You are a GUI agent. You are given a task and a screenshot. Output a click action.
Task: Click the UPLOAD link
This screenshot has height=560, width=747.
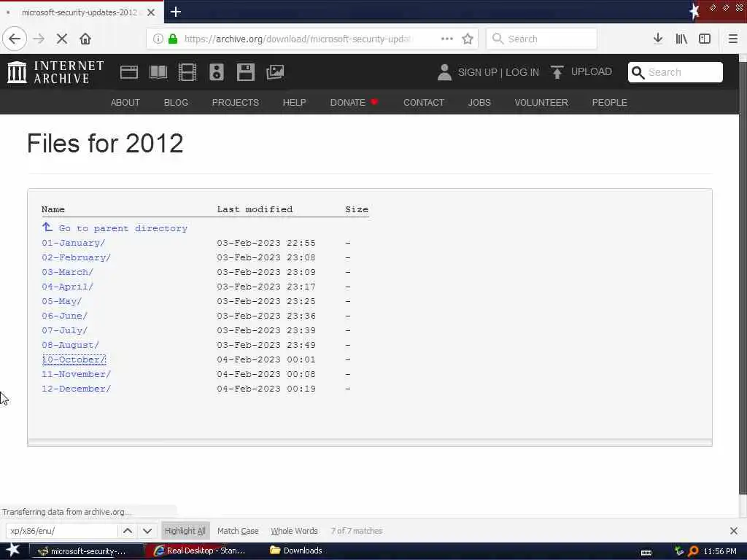tap(591, 72)
